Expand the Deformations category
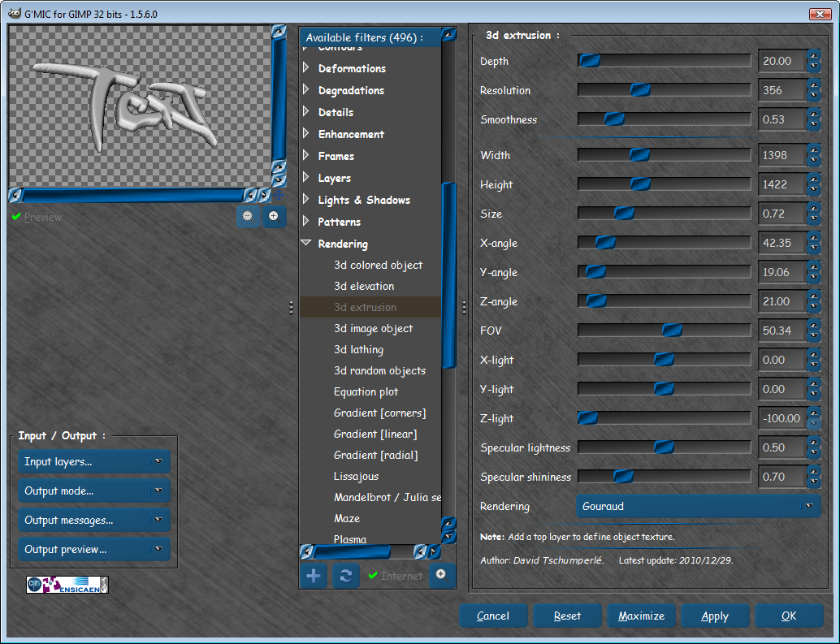Viewport: 840px width, 644px height. tap(306, 68)
